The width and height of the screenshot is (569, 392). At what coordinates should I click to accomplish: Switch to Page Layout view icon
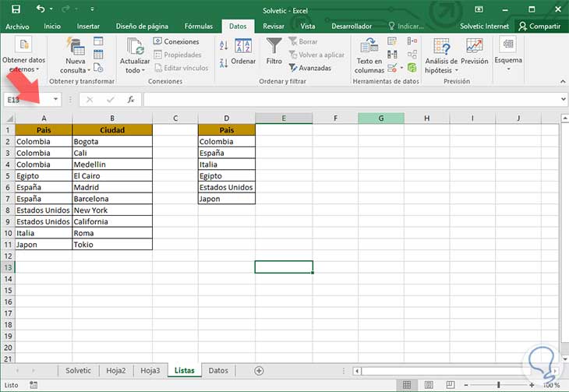[x=429, y=385]
